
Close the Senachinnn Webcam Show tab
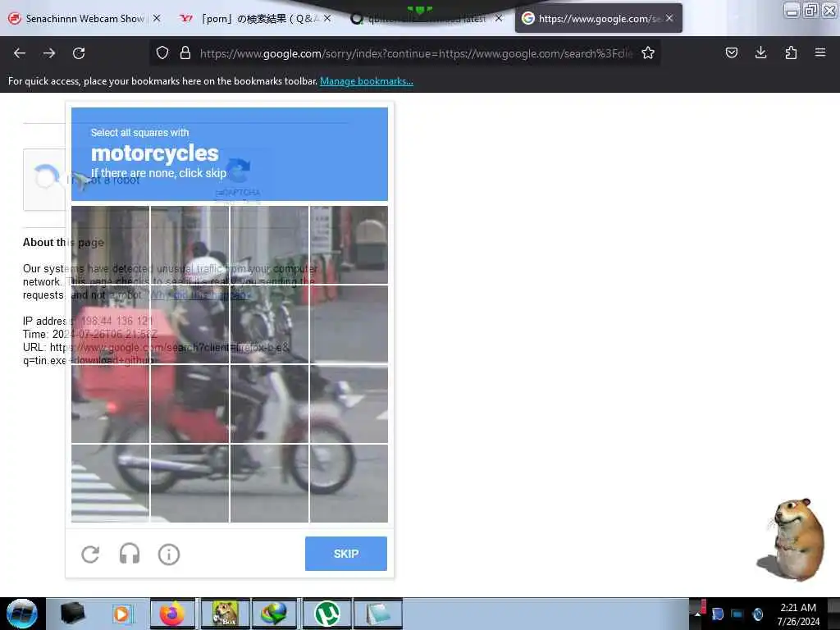pos(157,18)
